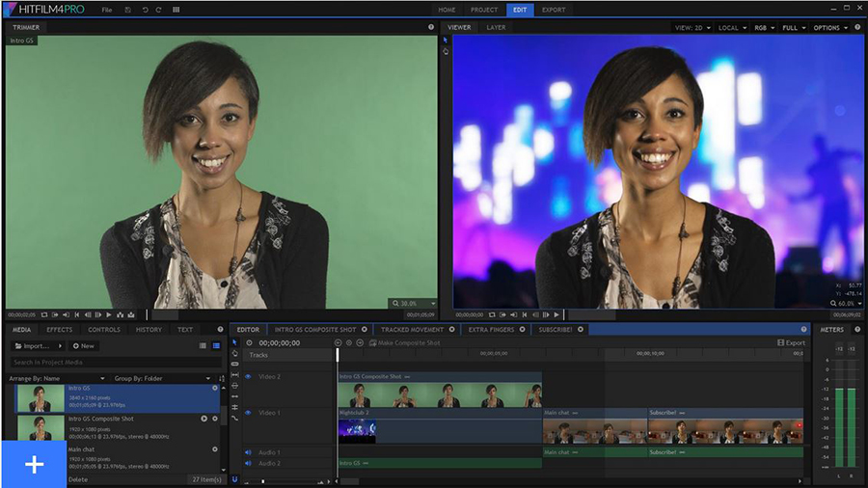Hide the Video 2 track
The width and height of the screenshot is (868, 488).
pos(248,377)
